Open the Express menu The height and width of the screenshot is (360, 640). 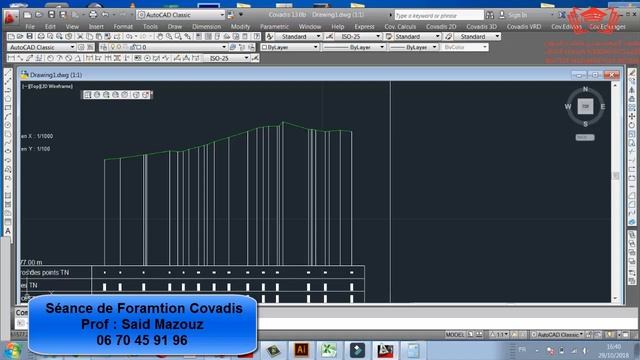pyautogui.click(x=364, y=27)
